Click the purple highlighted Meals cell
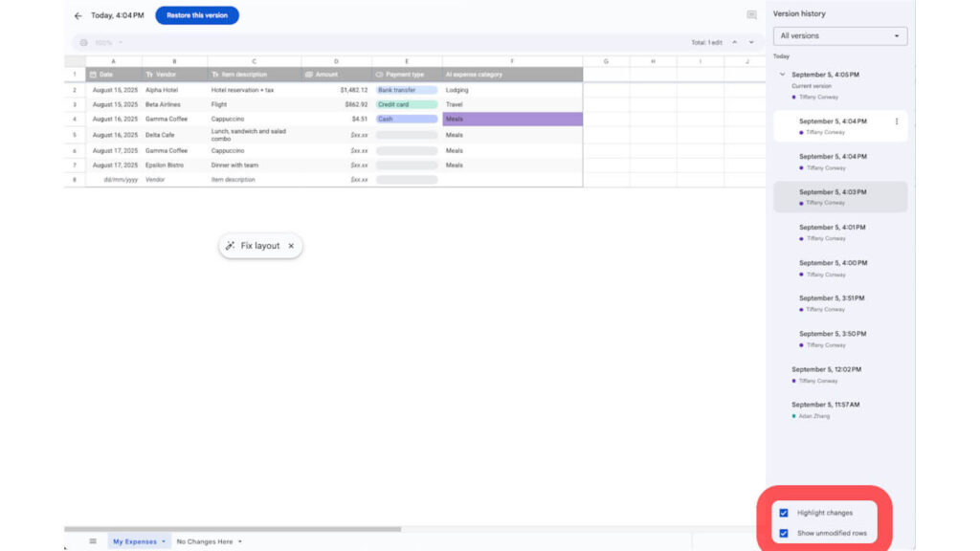Screen dimensions: 980x551 (513, 119)
